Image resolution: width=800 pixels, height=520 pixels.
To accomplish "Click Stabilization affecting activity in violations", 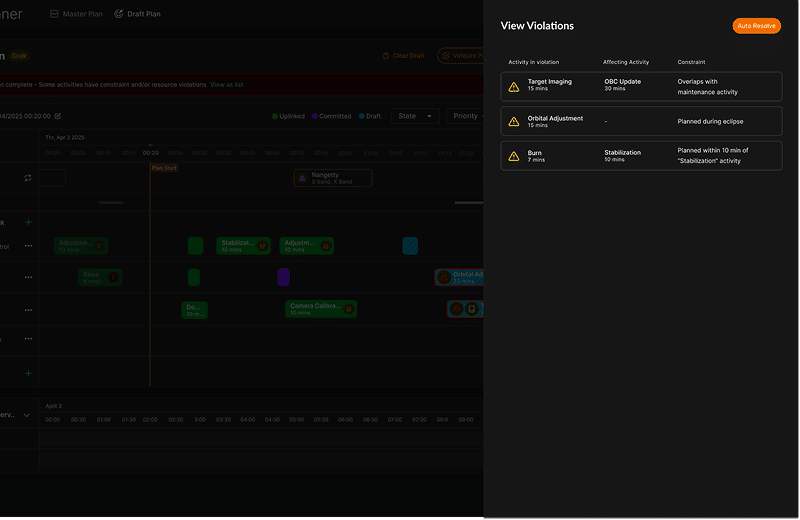I will point(622,153).
